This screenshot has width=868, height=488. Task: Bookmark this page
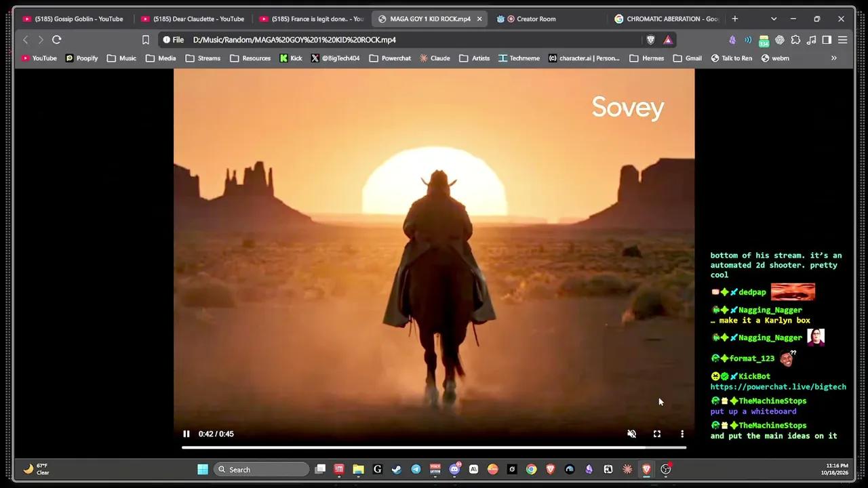coord(145,40)
